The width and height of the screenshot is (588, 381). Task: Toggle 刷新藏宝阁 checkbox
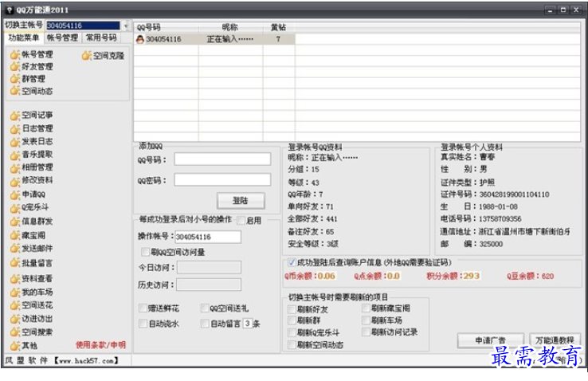(366, 308)
